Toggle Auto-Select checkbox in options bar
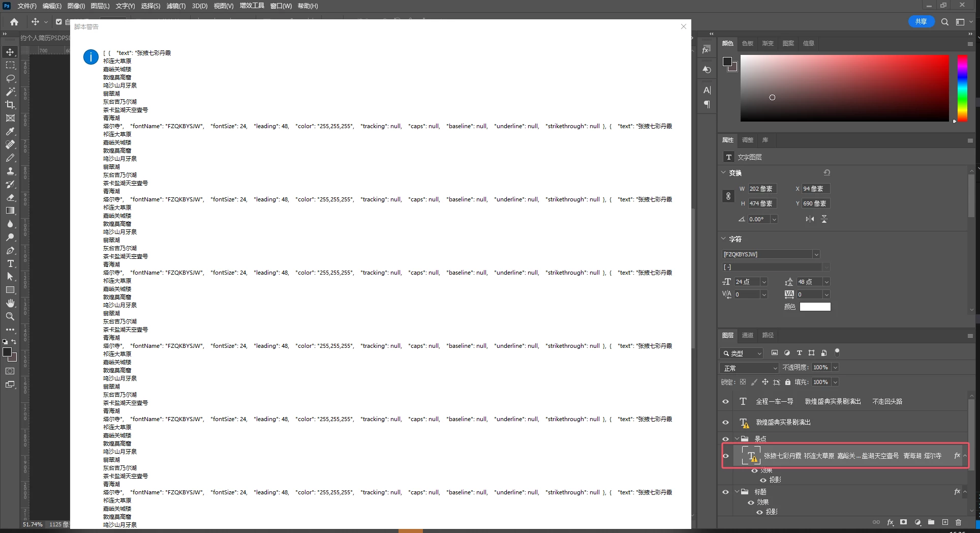980x533 pixels. coord(58,22)
